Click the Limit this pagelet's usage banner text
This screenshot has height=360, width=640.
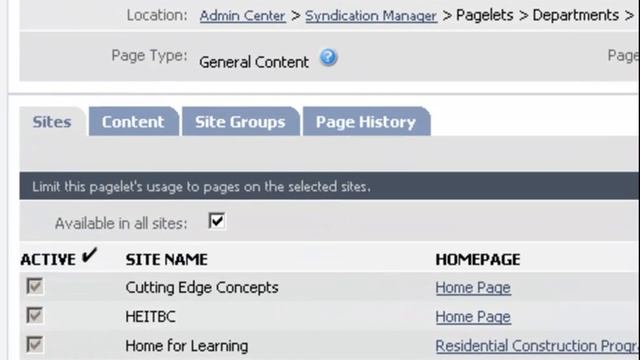click(202, 187)
